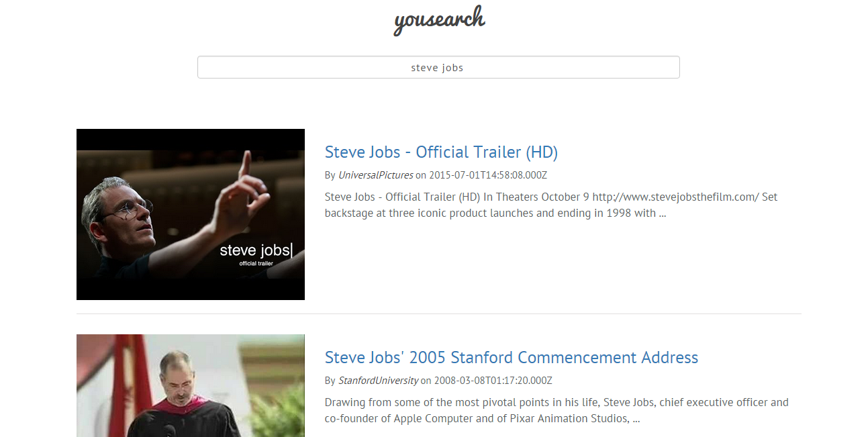868x437 pixels.
Task: Open the Stanford Commencement video thumbnail
Action: coord(190,385)
